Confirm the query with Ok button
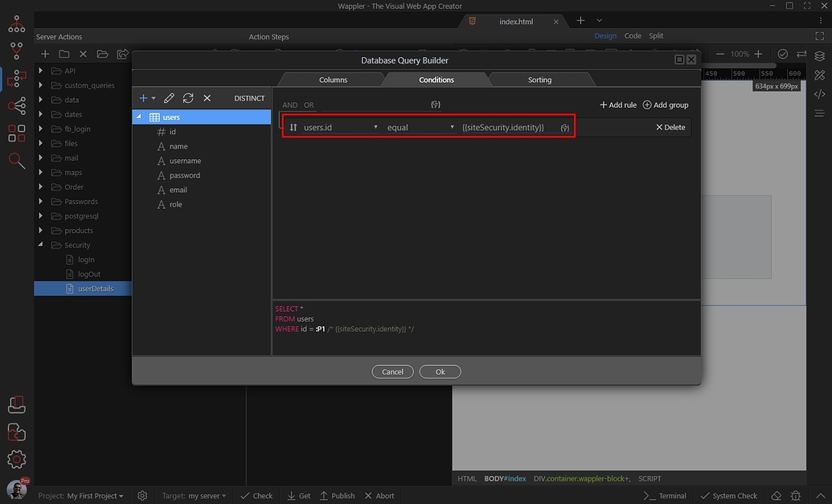 (440, 372)
